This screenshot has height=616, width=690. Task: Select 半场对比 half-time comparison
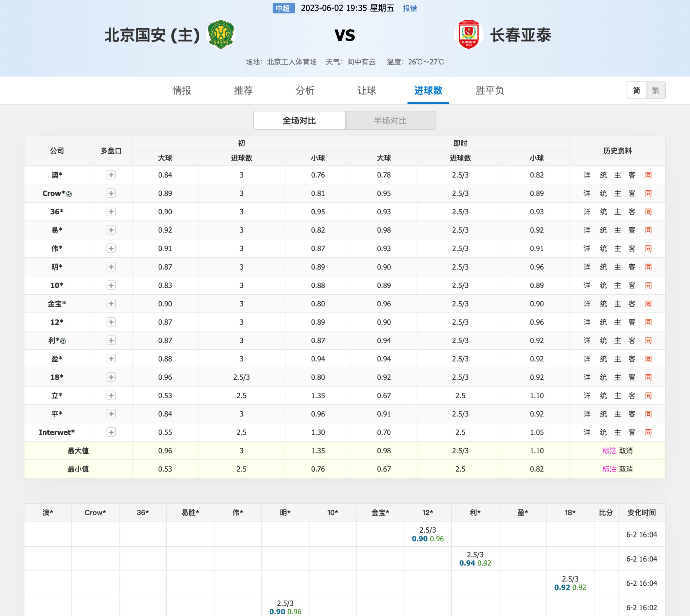[390, 120]
